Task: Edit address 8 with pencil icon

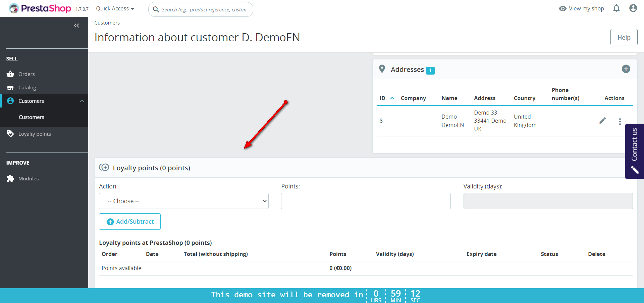Action: coord(603,121)
